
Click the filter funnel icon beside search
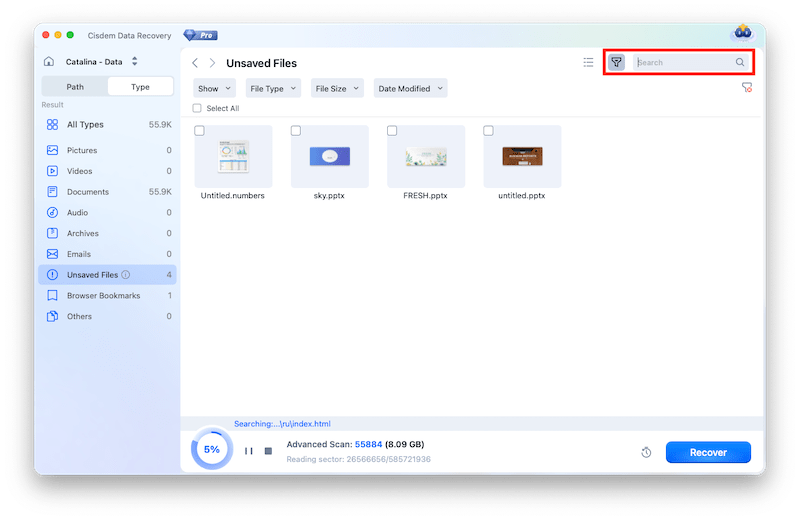[617, 62]
